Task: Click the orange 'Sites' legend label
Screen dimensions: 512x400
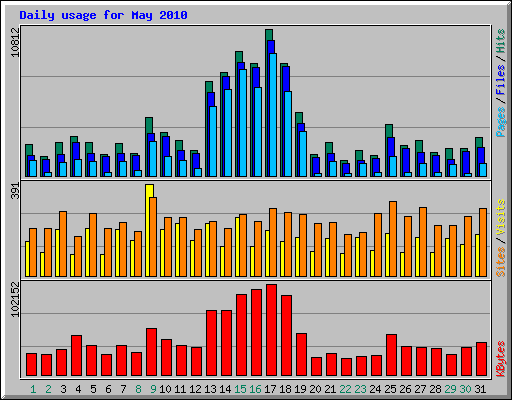Action: 501,262
